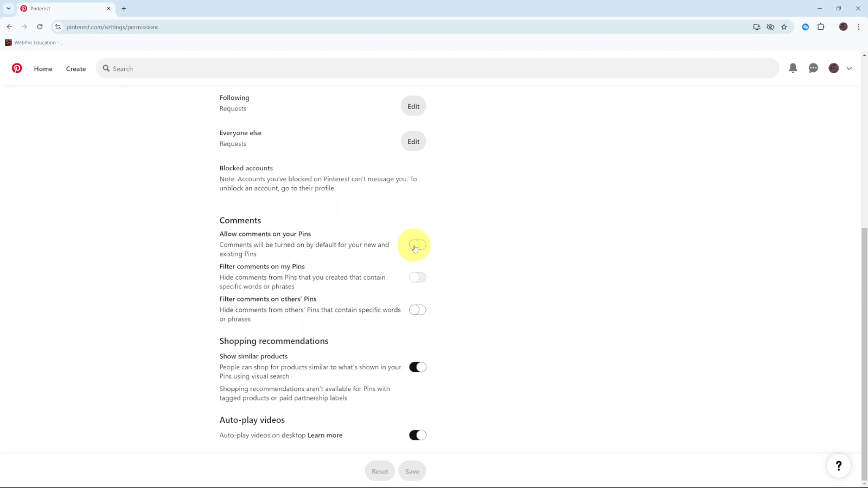Select the Pinterest browser tab

[65, 9]
